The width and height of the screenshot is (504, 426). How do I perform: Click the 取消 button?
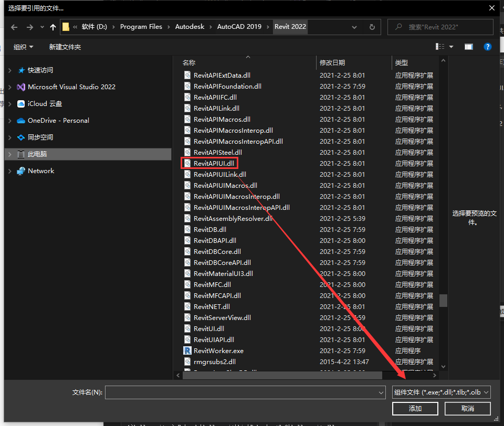(468, 409)
